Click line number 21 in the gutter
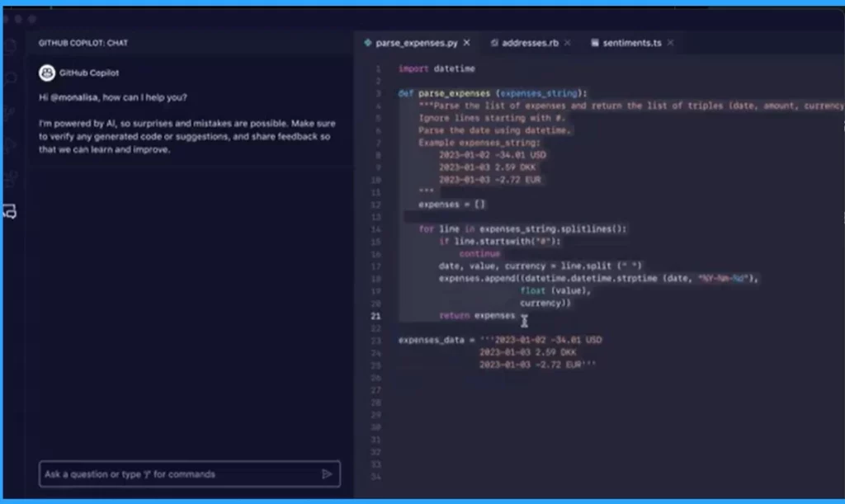The width and height of the screenshot is (845, 504). (375, 316)
